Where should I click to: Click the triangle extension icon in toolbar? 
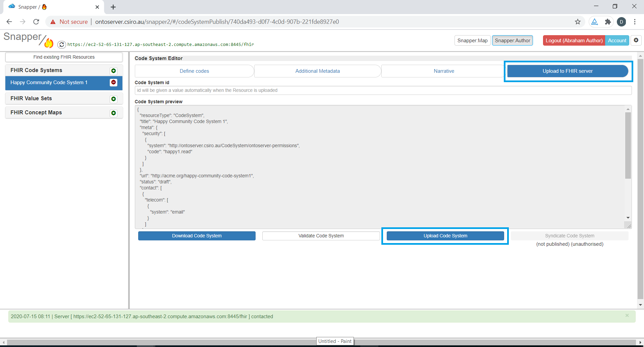594,22
